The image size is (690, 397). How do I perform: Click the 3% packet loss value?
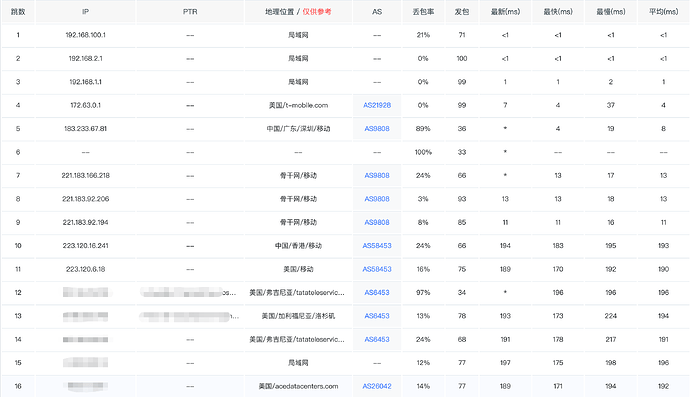(423, 198)
